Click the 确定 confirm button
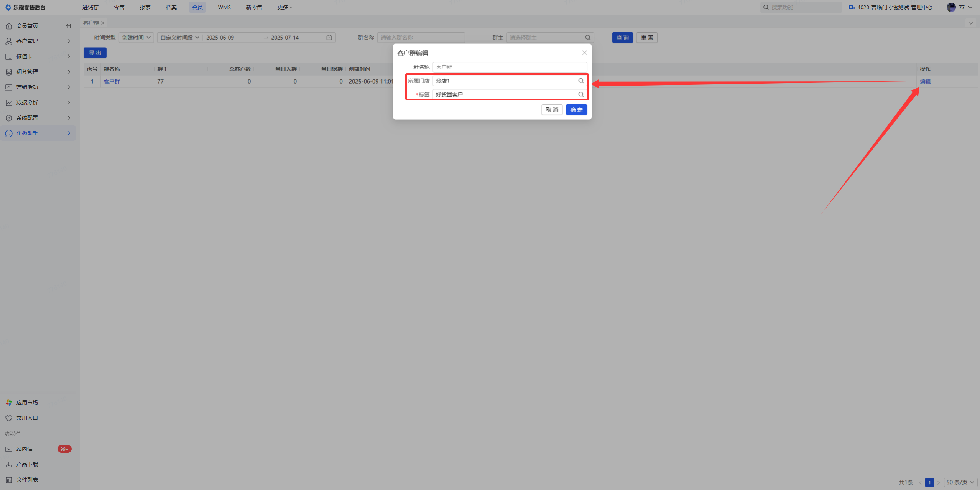The height and width of the screenshot is (490, 980). 576,110
